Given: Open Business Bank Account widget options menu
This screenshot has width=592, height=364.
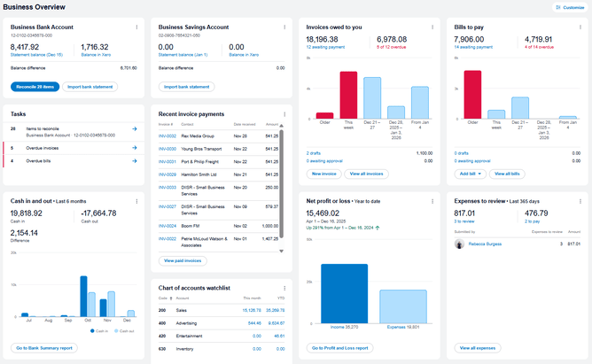Looking at the screenshot, I should tap(136, 27).
